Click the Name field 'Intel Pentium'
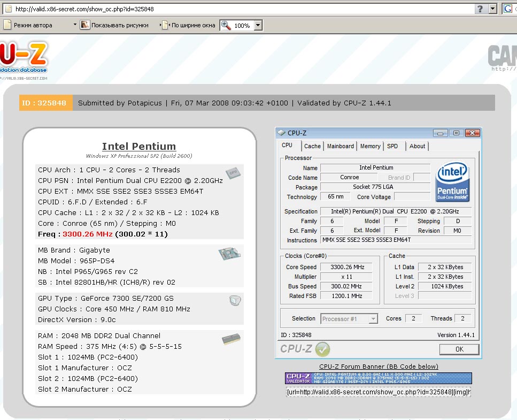 coord(375,167)
